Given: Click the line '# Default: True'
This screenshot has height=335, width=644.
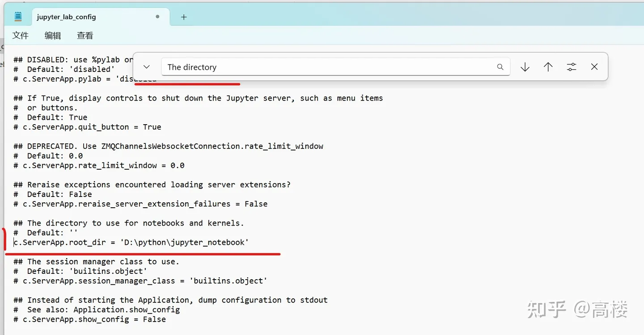Looking at the screenshot, I should point(50,117).
